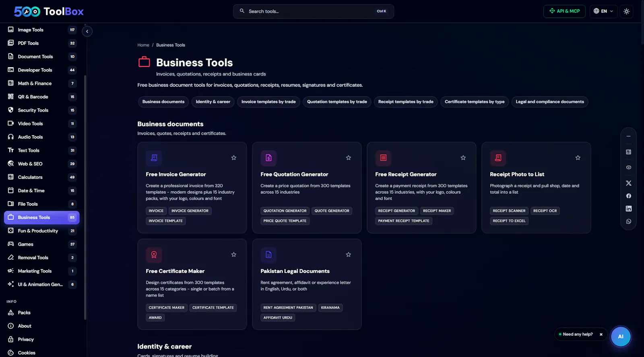
Task: Click the Search tools input field
Action: 313,11
